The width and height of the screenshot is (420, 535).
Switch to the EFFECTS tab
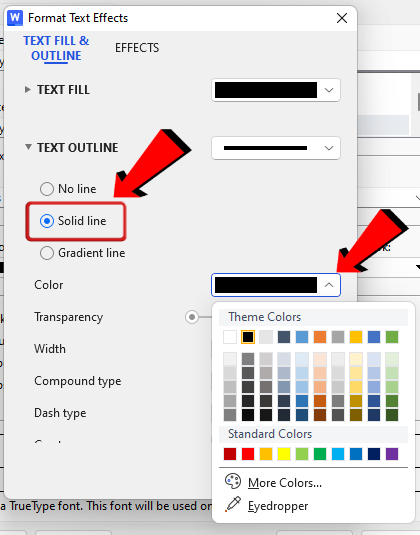click(137, 48)
